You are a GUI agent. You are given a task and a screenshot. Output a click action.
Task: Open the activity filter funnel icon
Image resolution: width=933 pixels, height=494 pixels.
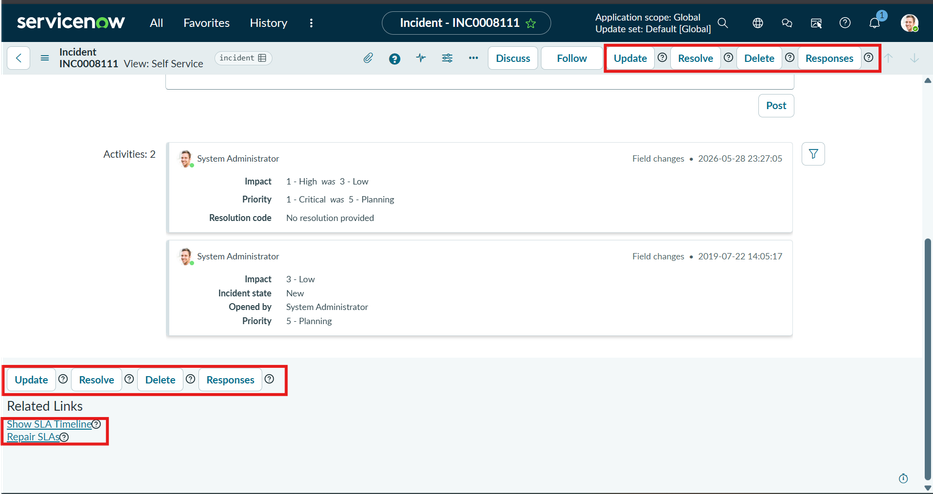tap(813, 154)
